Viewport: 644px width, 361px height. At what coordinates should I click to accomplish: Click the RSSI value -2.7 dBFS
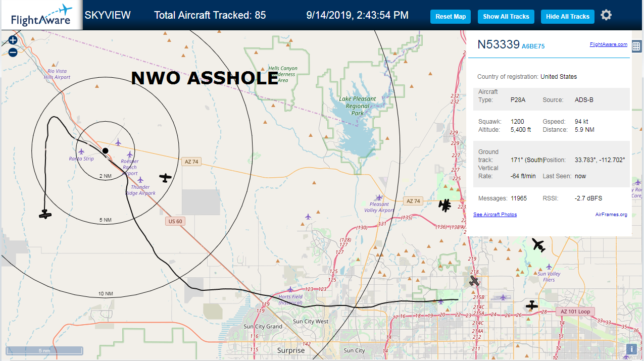pos(588,198)
